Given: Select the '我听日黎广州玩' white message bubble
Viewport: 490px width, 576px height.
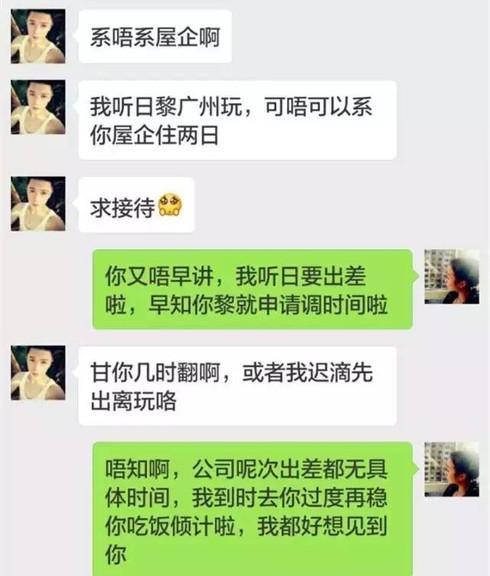Looking at the screenshot, I should pos(238,120).
